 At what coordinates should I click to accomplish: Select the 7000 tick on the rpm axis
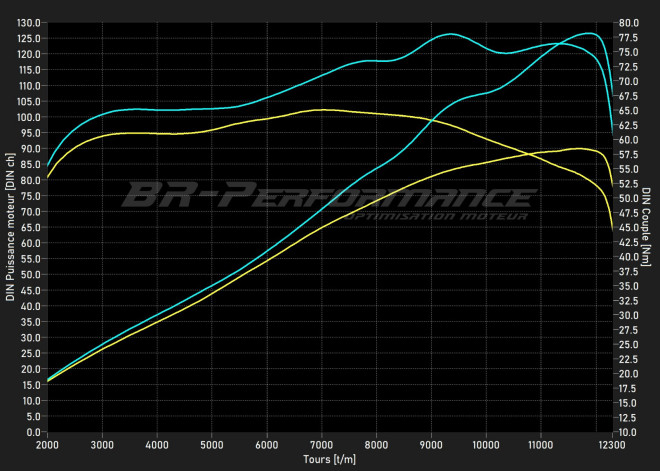[x=321, y=443]
